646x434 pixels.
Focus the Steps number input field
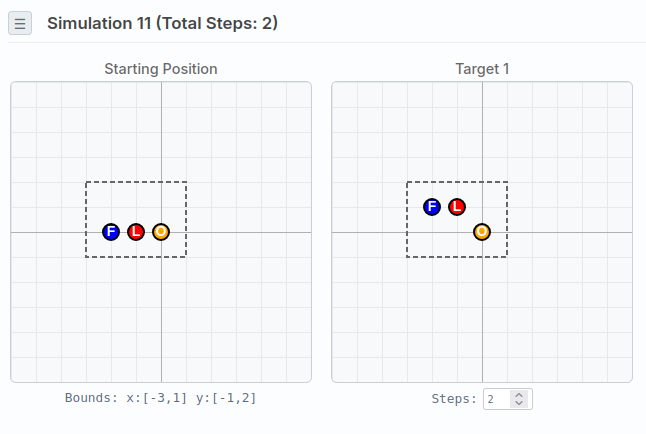coord(497,399)
